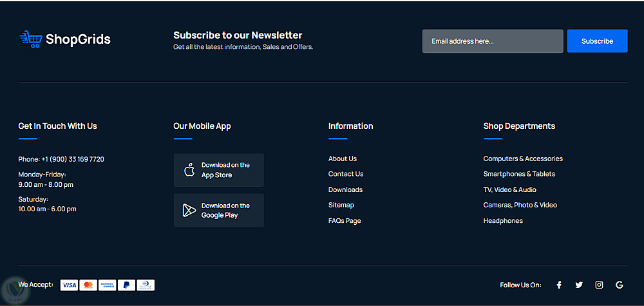Go to the Downloads link
644x306 pixels.
(345, 189)
